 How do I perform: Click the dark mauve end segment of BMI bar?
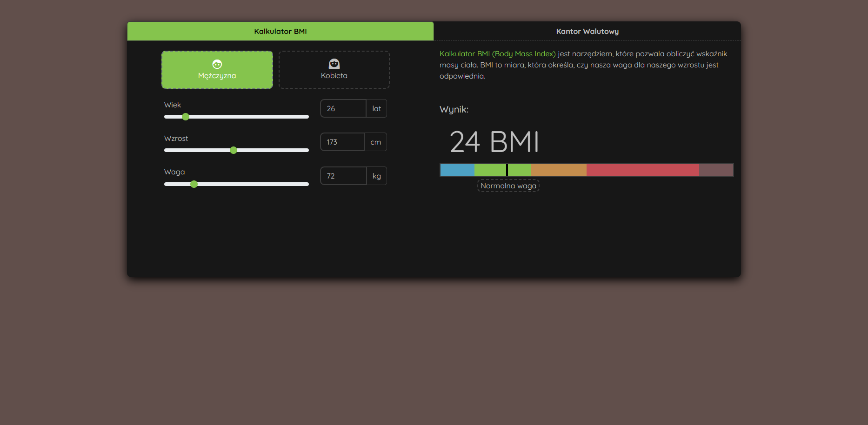(x=716, y=170)
